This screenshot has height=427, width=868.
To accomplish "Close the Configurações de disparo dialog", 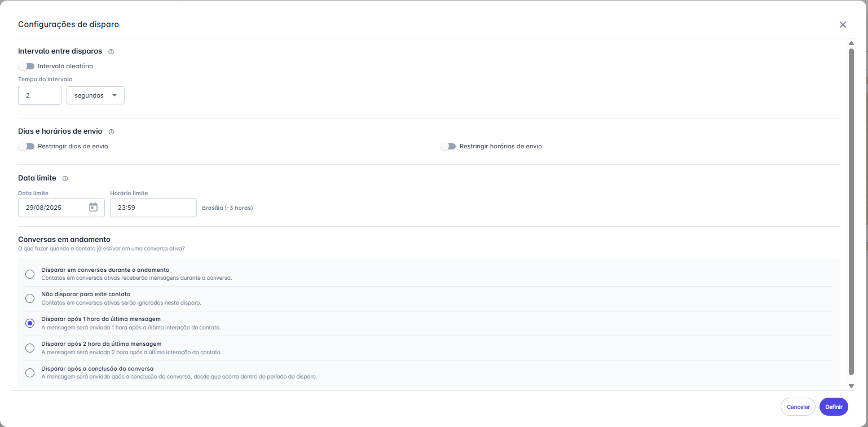I will 843,24.
